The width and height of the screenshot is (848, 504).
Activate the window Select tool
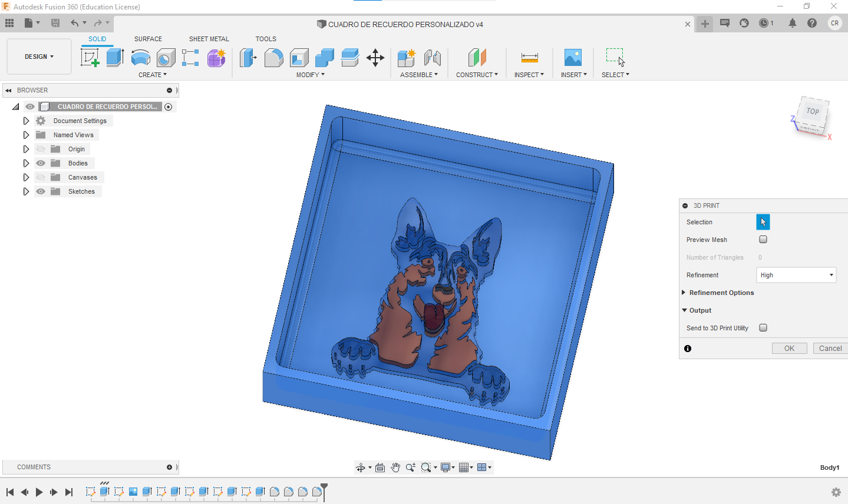click(x=615, y=58)
